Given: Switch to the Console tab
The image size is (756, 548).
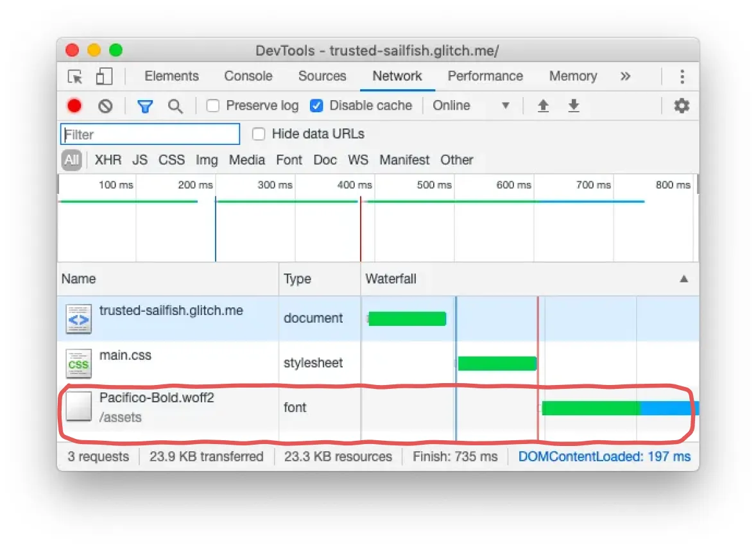Looking at the screenshot, I should tap(248, 76).
